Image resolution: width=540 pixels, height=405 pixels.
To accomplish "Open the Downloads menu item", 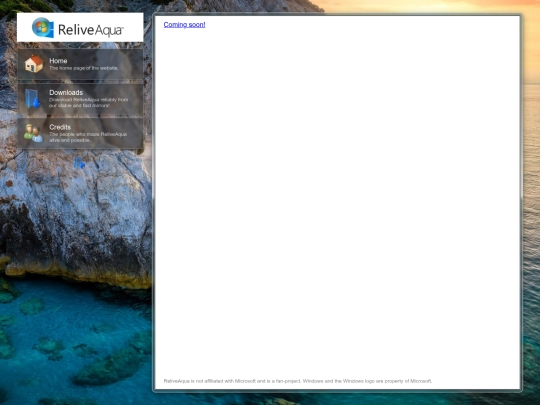I will (x=80, y=99).
